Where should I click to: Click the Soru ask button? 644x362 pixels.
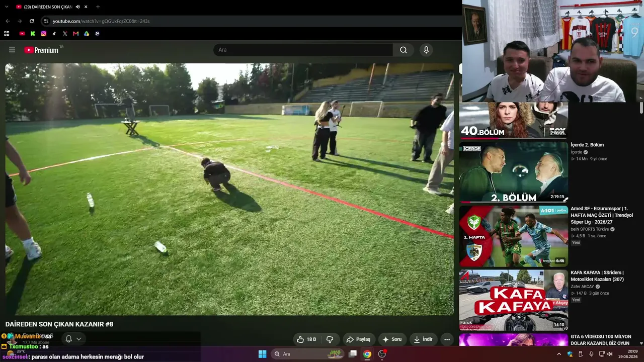pyautogui.click(x=393, y=339)
